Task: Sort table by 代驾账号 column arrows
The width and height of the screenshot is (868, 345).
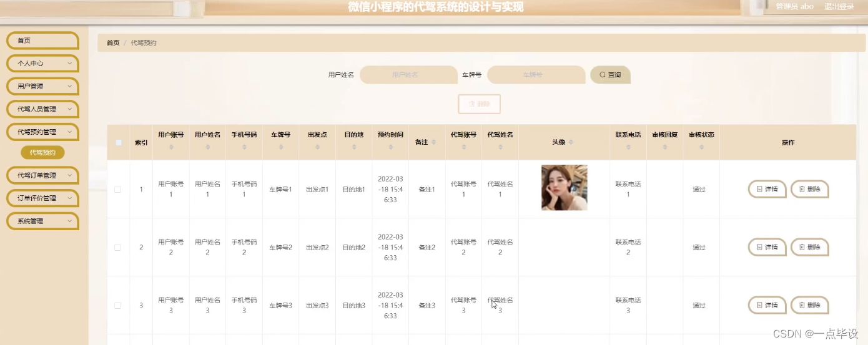Action: (463, 147)
